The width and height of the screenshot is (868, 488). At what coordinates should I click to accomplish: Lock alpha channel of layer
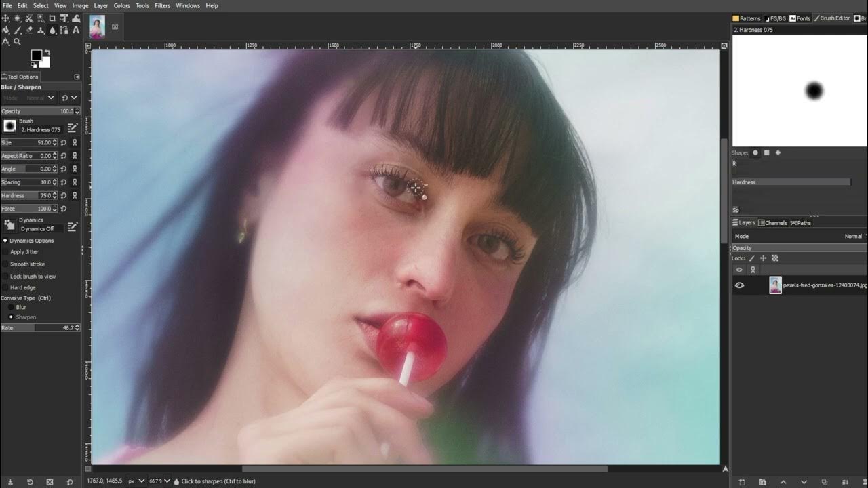tap(775, 258)
